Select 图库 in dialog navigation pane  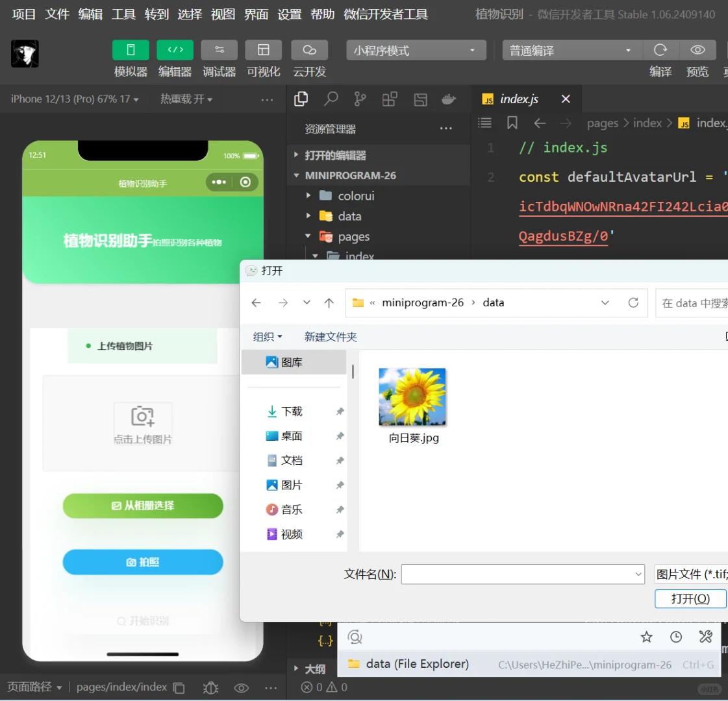[x=294, y=362]
